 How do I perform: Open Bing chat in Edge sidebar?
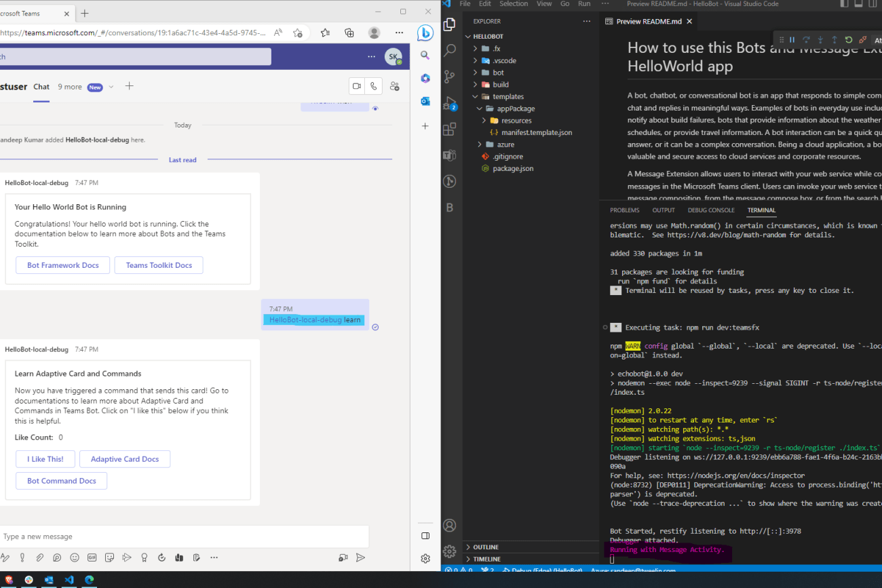[x=425, y=32]
